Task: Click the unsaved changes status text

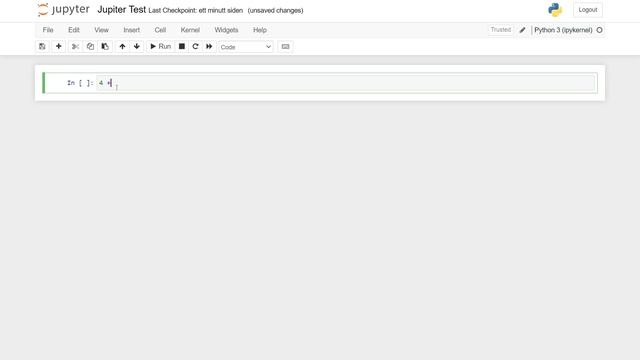Action: click(x=276, y=11)
